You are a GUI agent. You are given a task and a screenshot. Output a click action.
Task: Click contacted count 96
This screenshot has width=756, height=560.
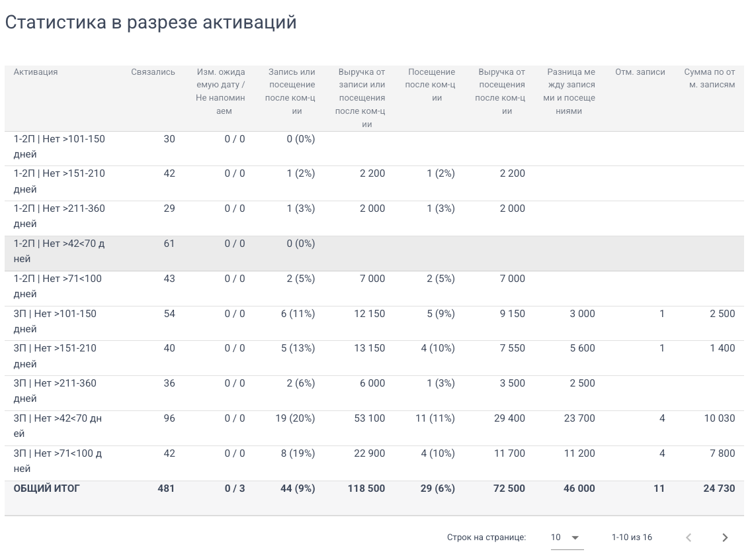[x=169, y=418]
